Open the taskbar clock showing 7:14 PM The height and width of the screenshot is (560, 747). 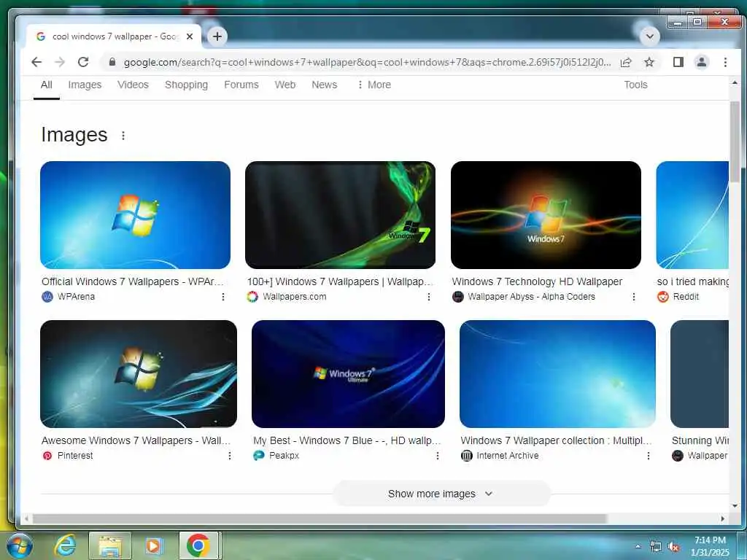click(711, 546)
